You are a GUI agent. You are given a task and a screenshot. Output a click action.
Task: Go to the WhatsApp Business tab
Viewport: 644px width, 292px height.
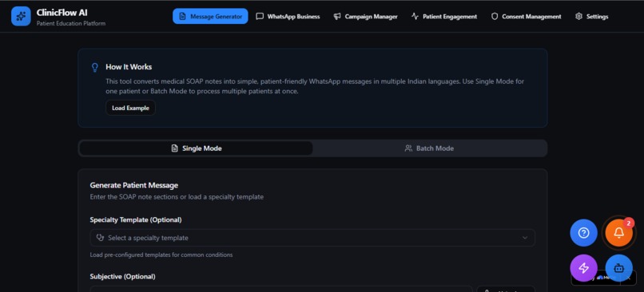pos(288,17)
